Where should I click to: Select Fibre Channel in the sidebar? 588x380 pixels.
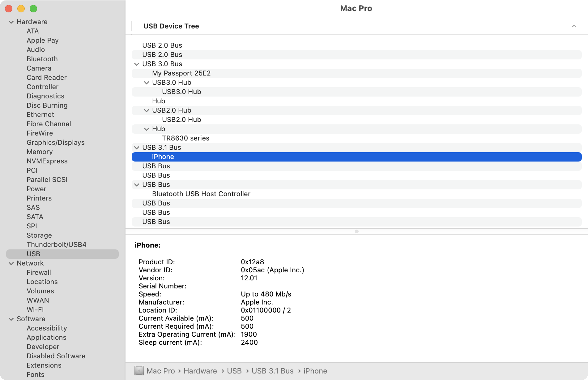coord(49,124)
